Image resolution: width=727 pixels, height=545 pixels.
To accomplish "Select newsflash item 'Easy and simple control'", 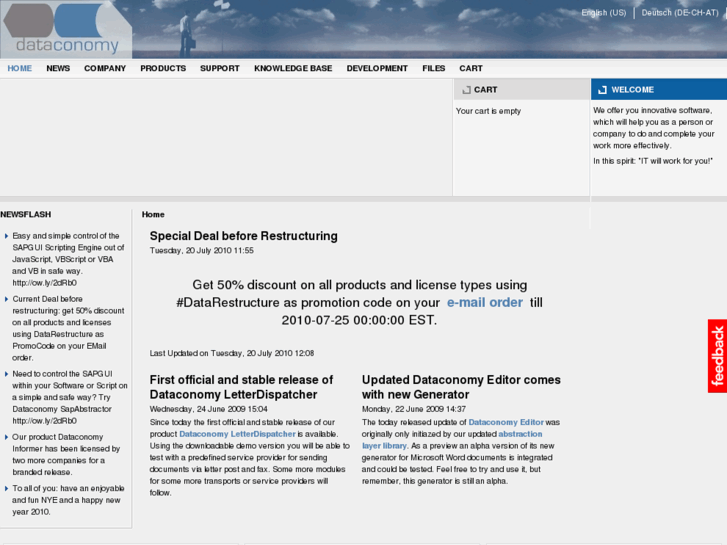I will coord(68,259).
